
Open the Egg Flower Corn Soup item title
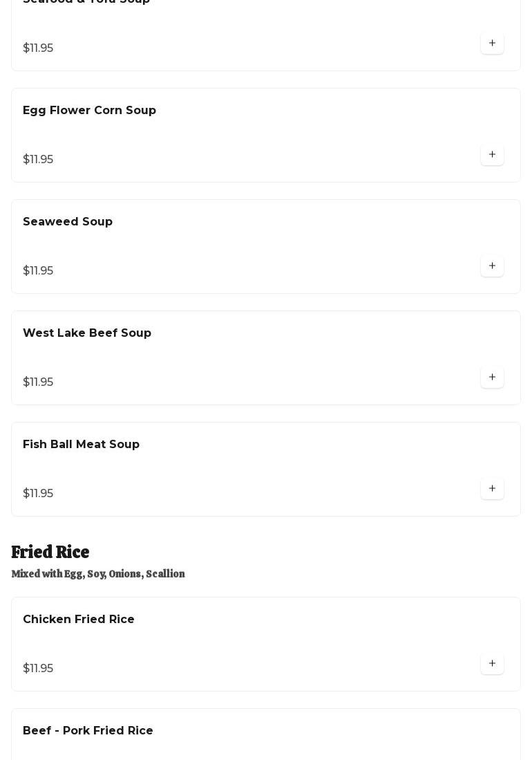click(89, 111)
